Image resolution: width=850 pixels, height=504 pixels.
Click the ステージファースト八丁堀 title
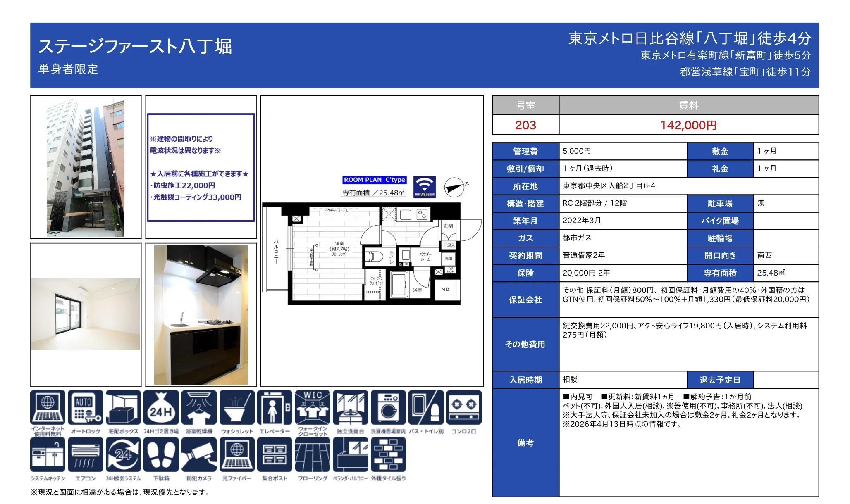[135, 46]
